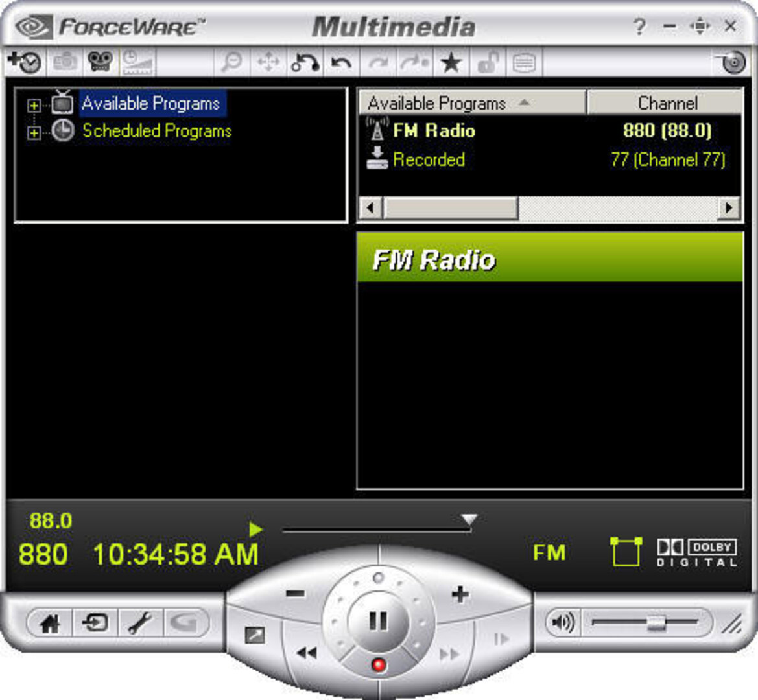Click the grayed magnifier zoom icon
The width and height of the screenshot is (758, 700).
point(231,62)
